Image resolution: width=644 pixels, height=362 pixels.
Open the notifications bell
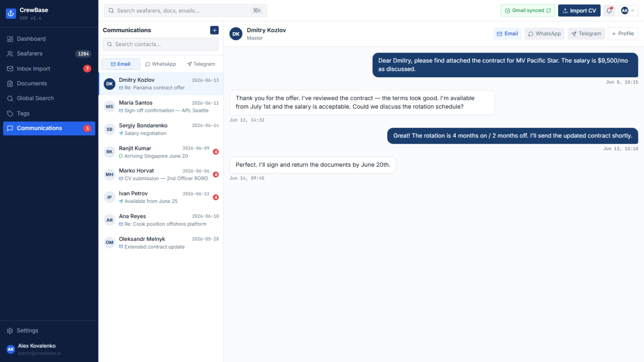tap(609, 10)
